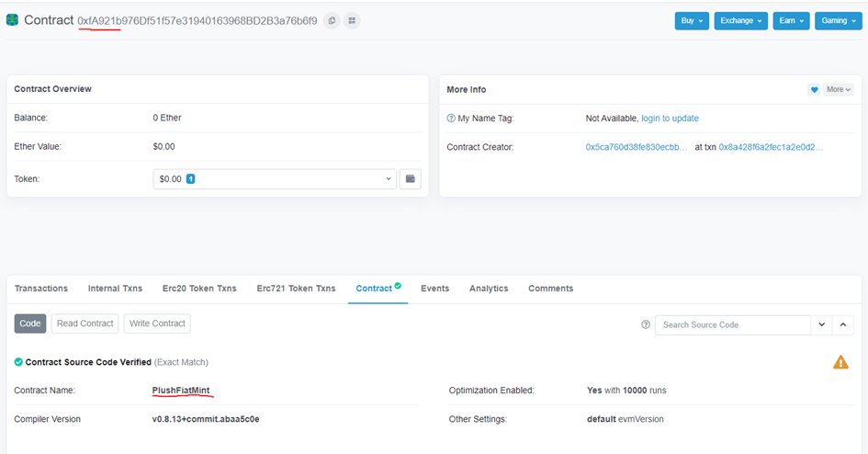
Task: Click help icon beside Search Source Code
Action: [x=646, y=325]
